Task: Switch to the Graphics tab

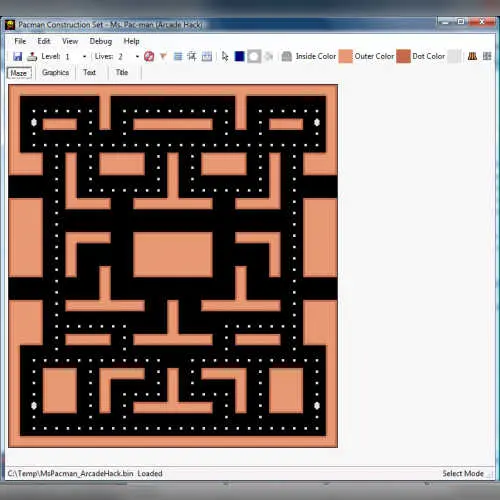Action: [x=55, y=73]
